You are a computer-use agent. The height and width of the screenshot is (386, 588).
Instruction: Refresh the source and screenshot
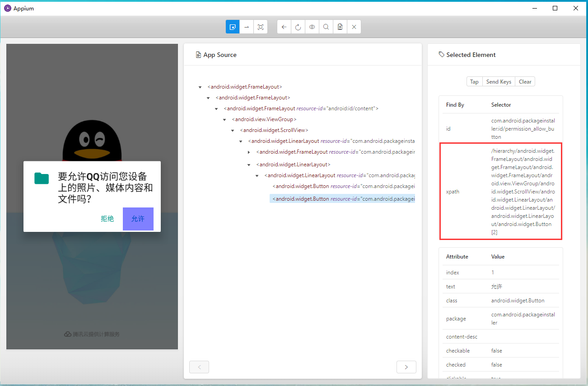[298, 27]
